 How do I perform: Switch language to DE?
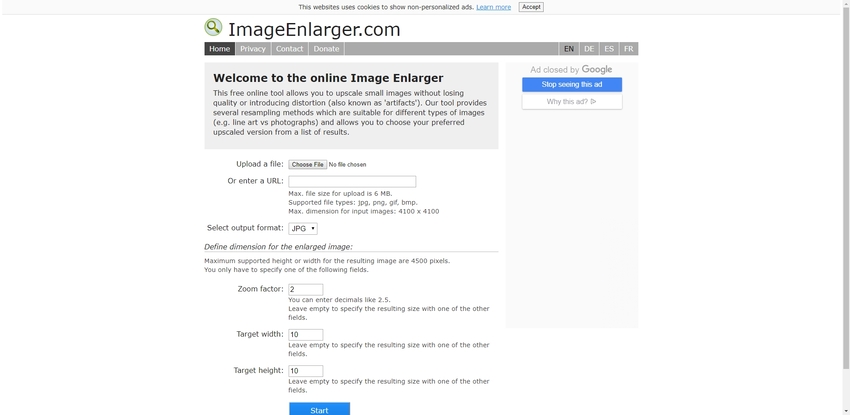pos(589,49)
